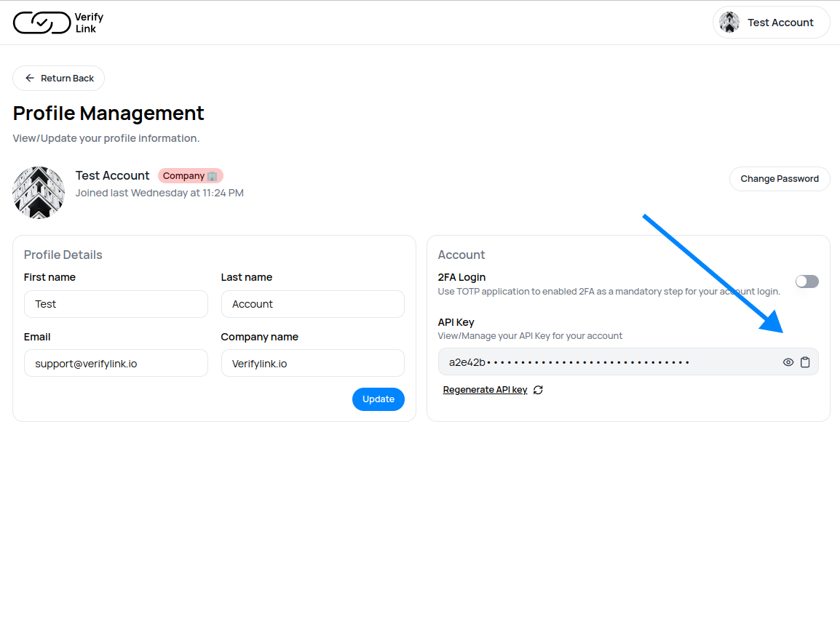
Task: Click the large profile picture
Action: (x=39, y=192)
